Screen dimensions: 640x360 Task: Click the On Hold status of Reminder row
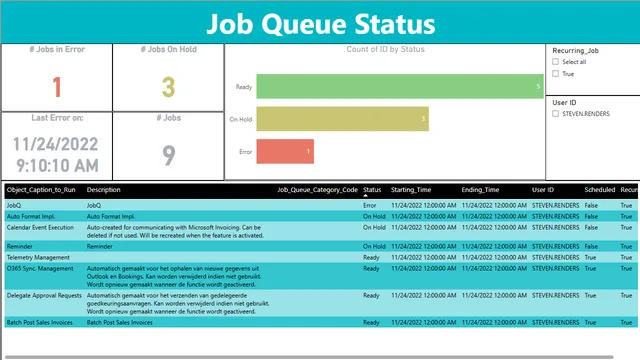[374, 247]
